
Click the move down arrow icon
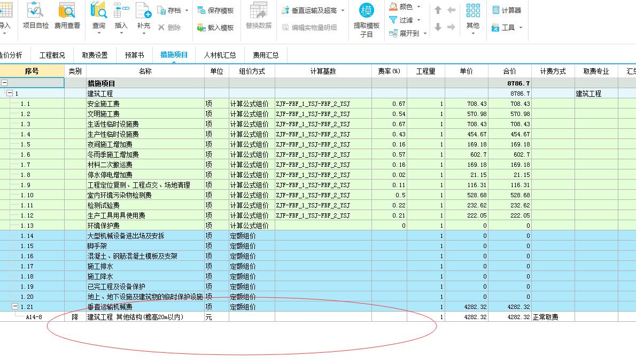[438, 27]
